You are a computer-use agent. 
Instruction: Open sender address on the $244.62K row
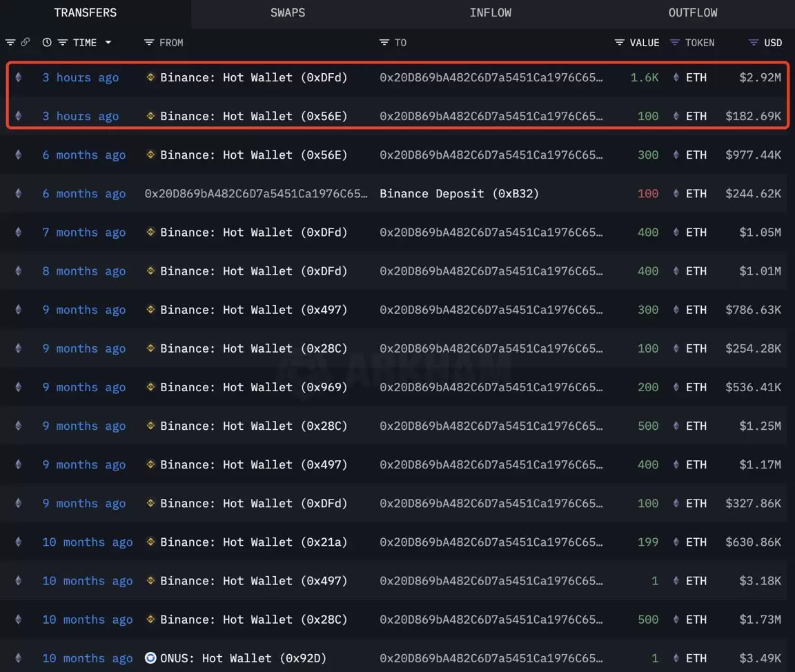pos(256,194)
